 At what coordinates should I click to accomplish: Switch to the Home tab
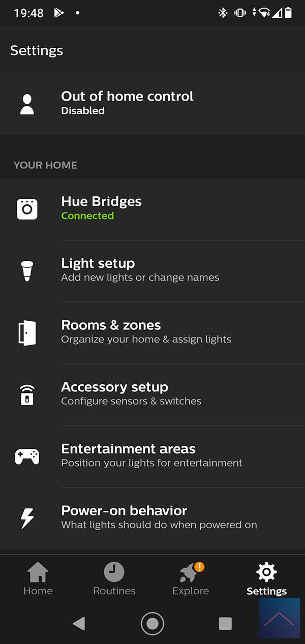point(38,579)
